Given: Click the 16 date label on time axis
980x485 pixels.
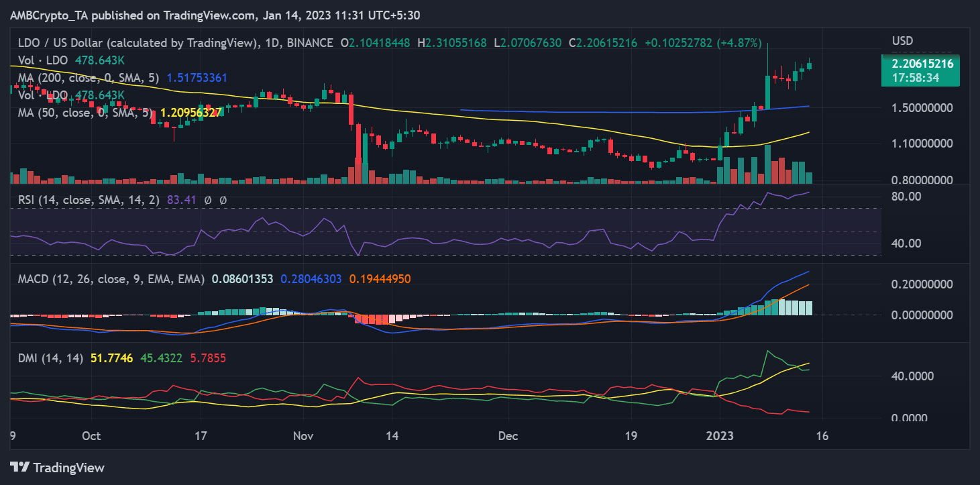Looking at the screenshot, I should coord(822,436).
